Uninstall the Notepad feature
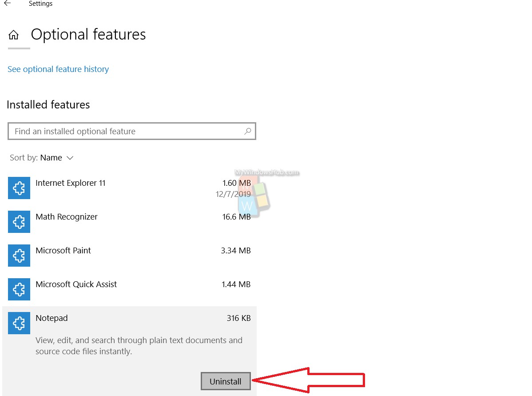Image resolution: width=532 pixels, height=396 pixels. pyautogui.click(x=226, y=381)
